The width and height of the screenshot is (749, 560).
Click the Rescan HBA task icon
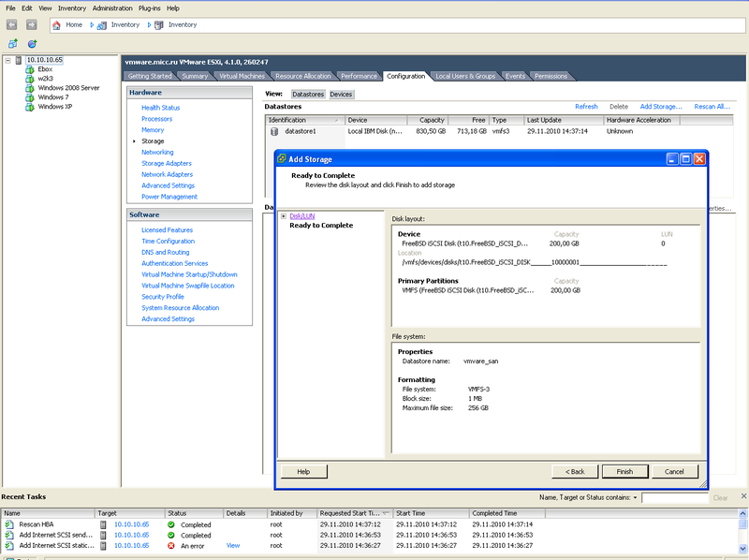tap(9, 524)
